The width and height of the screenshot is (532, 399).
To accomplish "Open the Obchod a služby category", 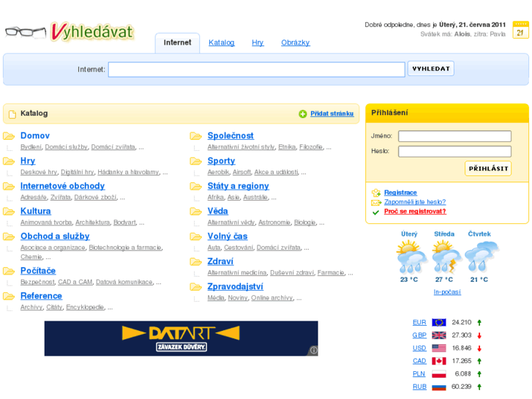I will pyautogui.click(x=55, y=236).
